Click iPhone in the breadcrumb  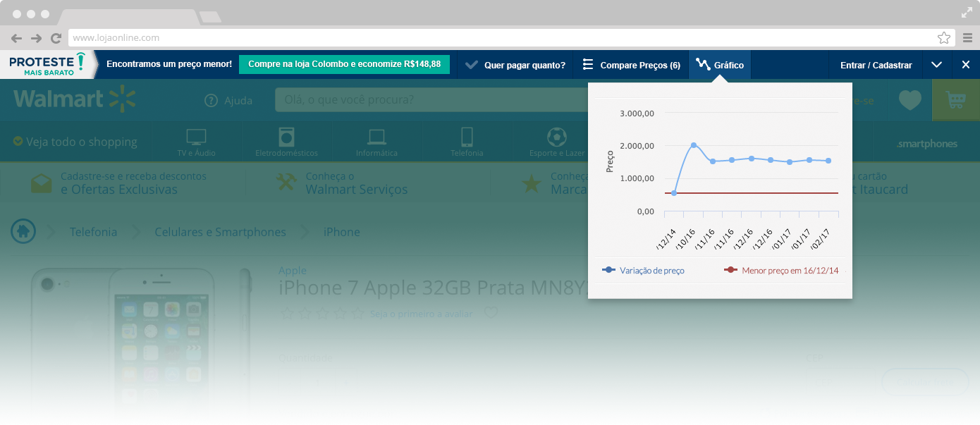coord(342,232)
